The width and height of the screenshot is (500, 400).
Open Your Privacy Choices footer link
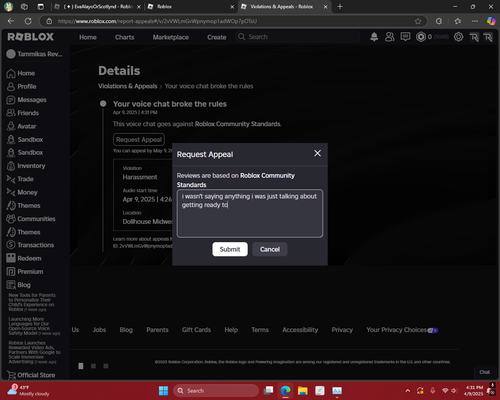(x=402, y=330)
